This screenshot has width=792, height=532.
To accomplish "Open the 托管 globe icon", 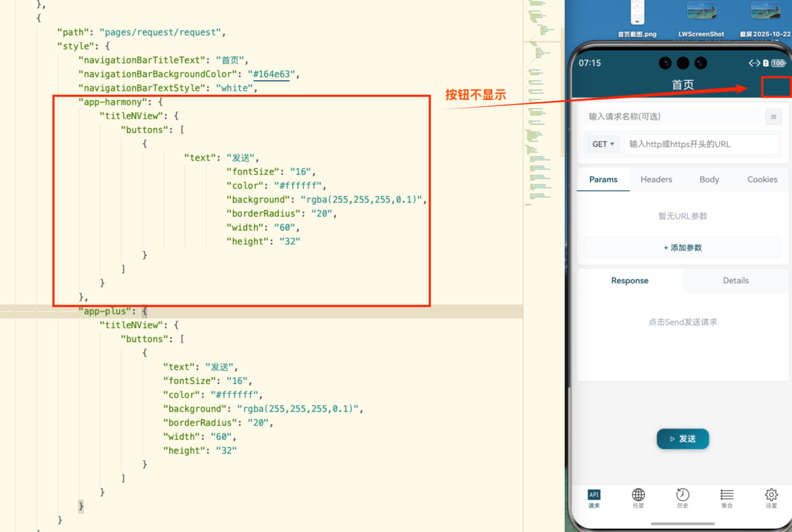I will tap(638, 498).
